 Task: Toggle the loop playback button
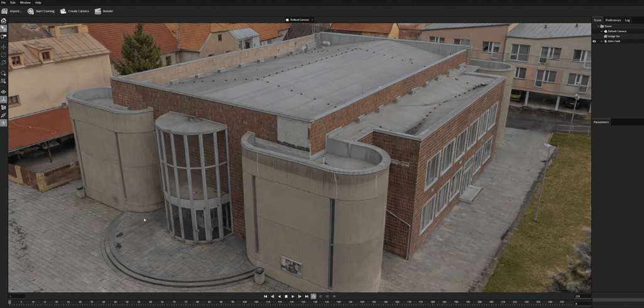(314, 296)
